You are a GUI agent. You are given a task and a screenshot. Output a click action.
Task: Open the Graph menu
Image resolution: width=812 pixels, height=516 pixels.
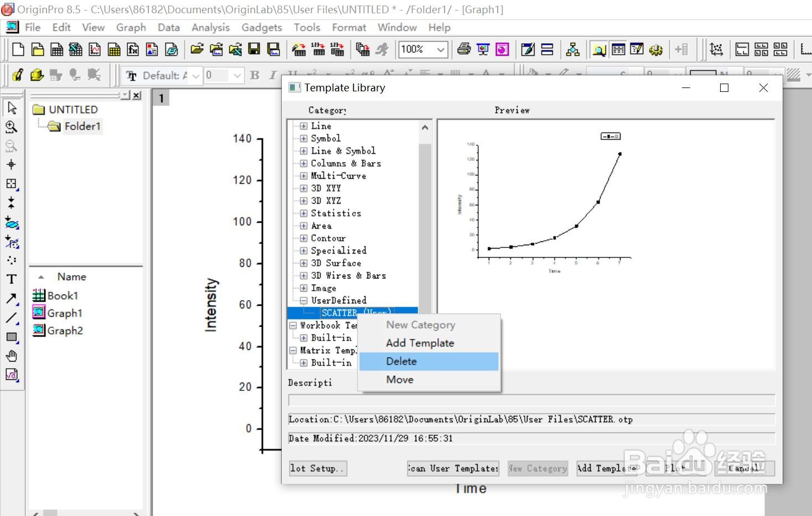click(131, 28)
